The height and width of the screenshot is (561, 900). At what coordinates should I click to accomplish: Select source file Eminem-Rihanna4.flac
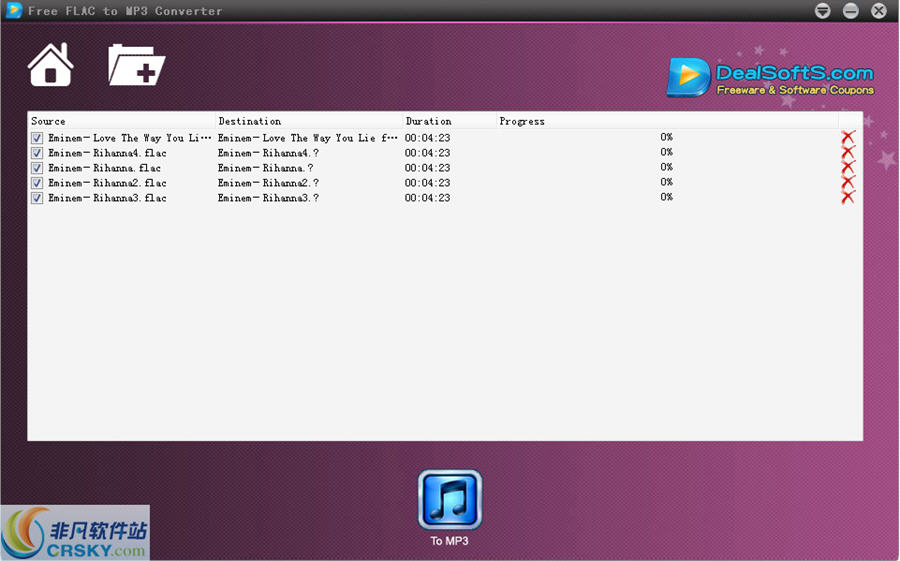(x=107, y=153)
